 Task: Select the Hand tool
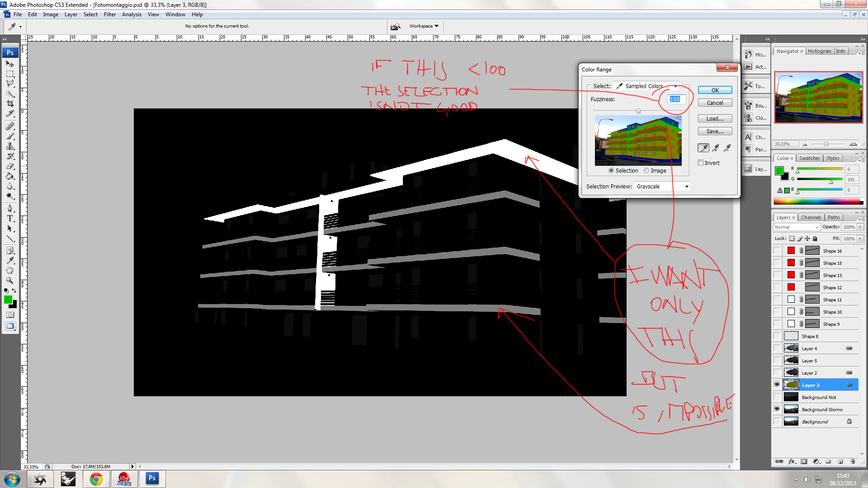[x=10, y=270]
